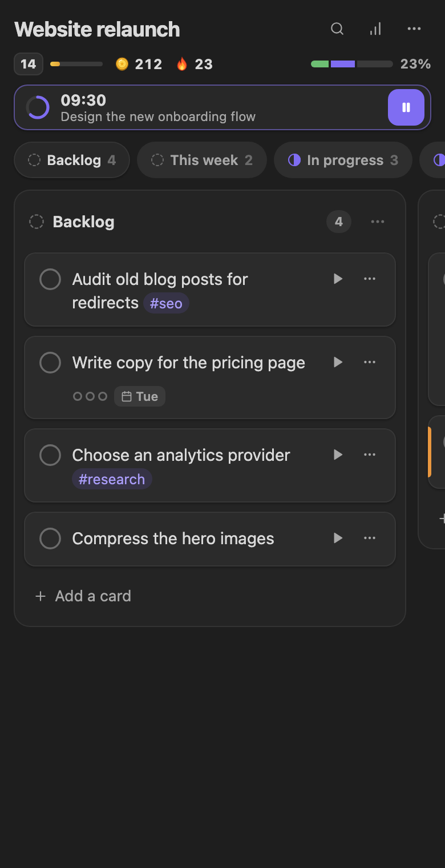
Task: Pause the running focus timer
Action: (x=406, y=107)
